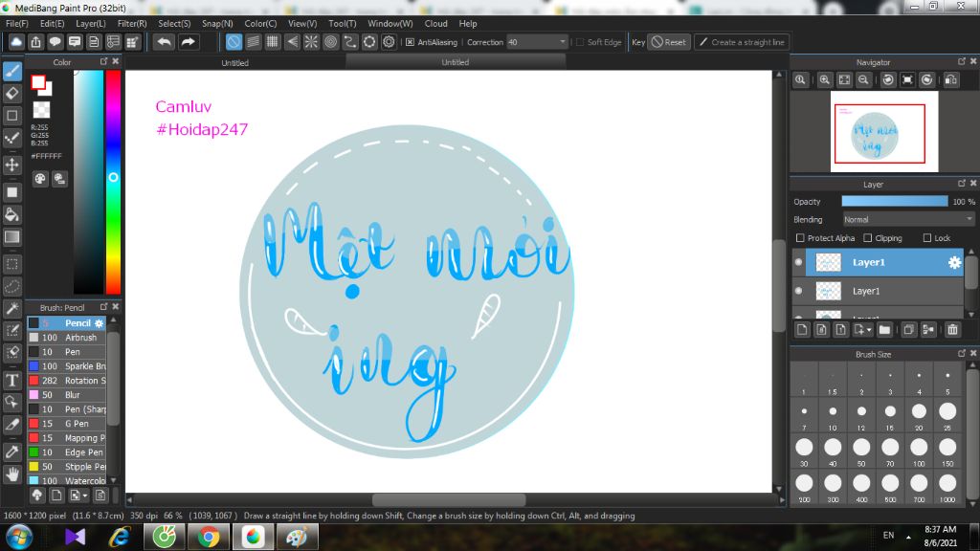Click the rainbow hue bar
This screenshot has height=551, width=980.
coord(113,182)
